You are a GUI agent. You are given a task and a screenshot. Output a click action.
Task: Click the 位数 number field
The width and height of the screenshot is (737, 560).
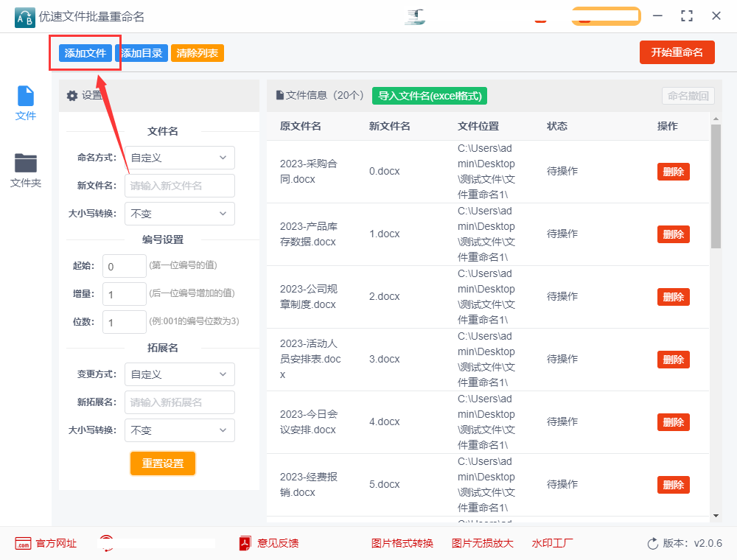[x=125, y=322]
